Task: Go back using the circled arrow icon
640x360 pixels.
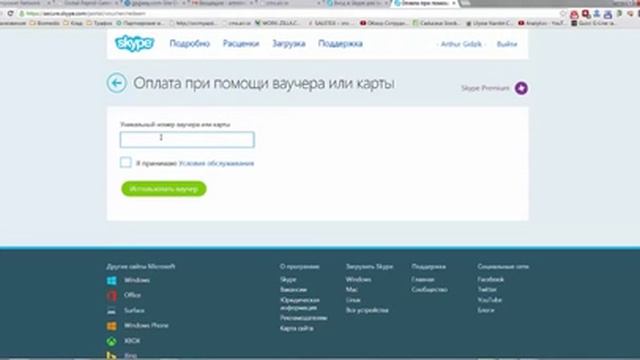Action: (117, 83)
